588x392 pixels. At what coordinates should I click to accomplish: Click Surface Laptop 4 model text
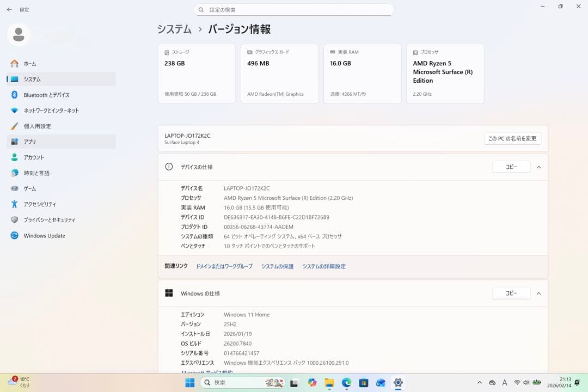coord(182,143)
